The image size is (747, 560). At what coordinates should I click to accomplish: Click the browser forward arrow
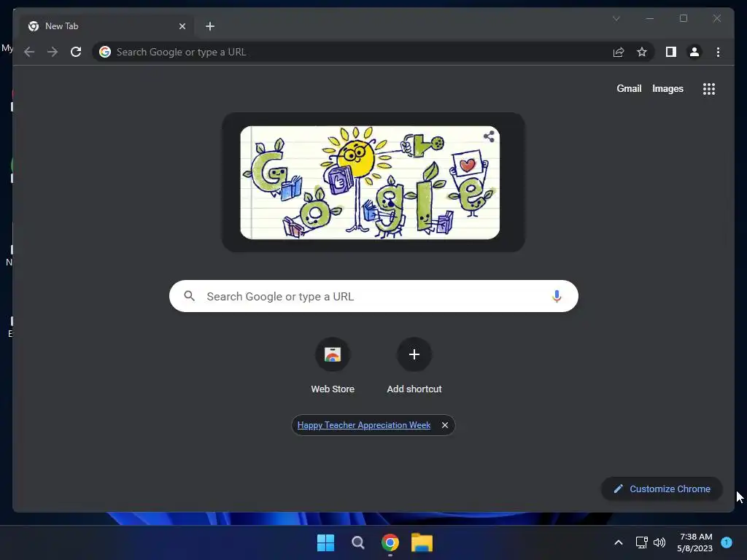(53, 52)
